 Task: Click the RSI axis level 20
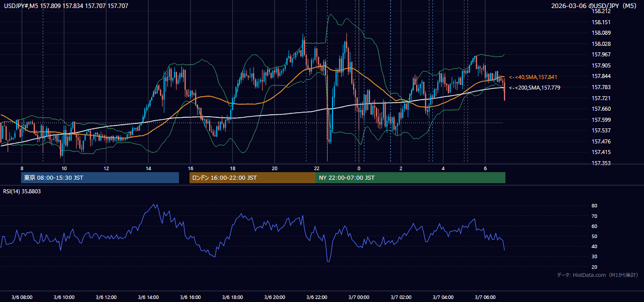pyautogui.click(x=595, y=267)
